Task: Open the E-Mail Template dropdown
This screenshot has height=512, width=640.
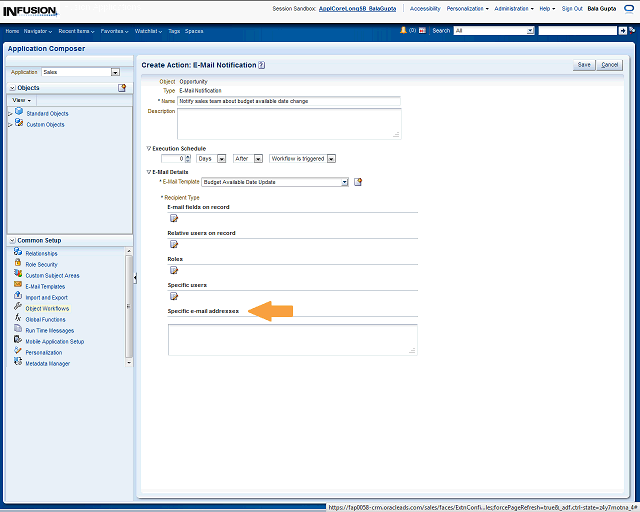Action: coord(344,182)
